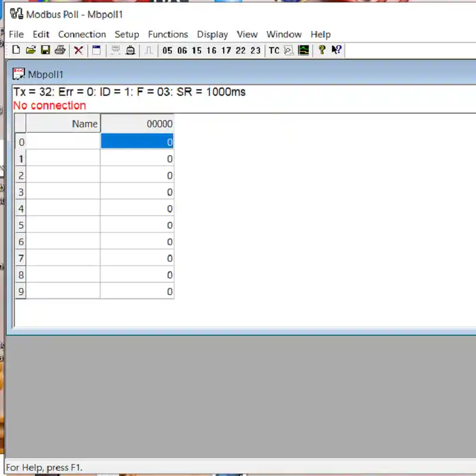Select the value cell in row 7
This screenshot has width=476, height=476.
(137, 258)
